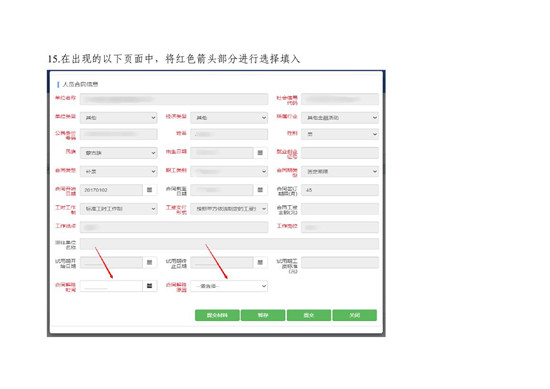Screen dimensions: 550x389
Task: Open the 单位类型 dropdown
Action: tap(119, 118)
